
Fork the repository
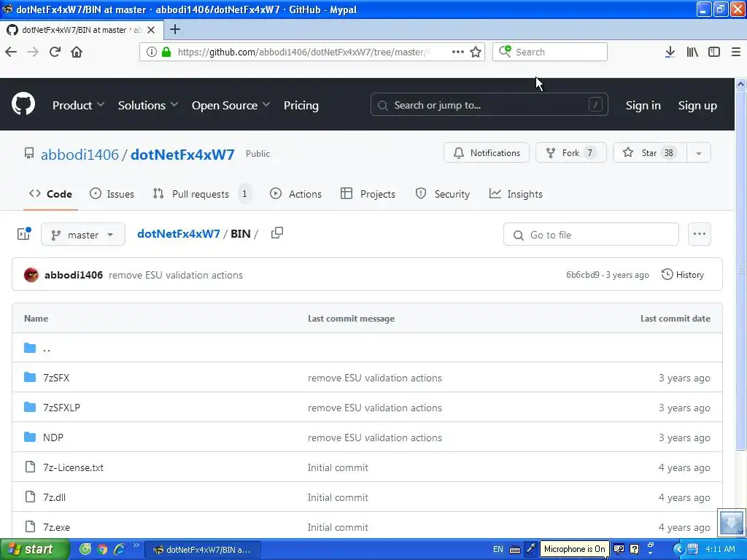pyautogui.click(x=570, y=153)
